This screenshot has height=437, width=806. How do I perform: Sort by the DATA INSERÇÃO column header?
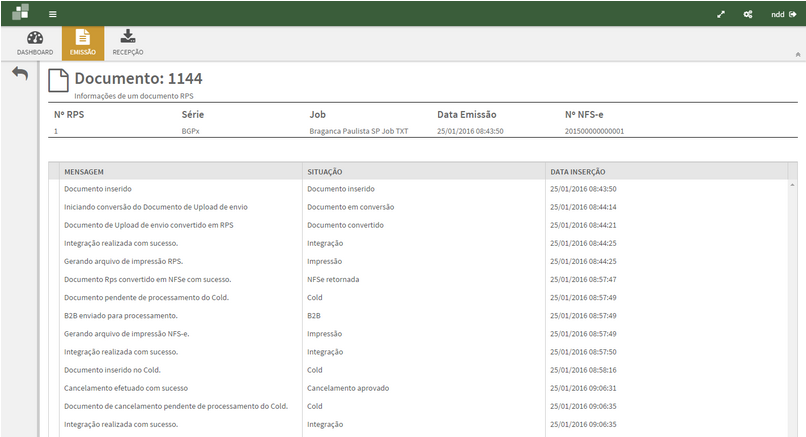coord(577,171)
